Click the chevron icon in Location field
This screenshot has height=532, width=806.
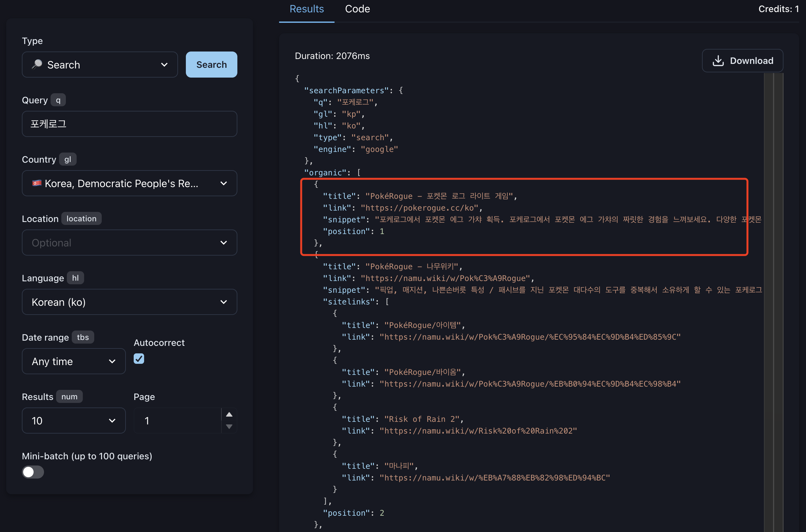pyautogui.click(x=223, y=243)
